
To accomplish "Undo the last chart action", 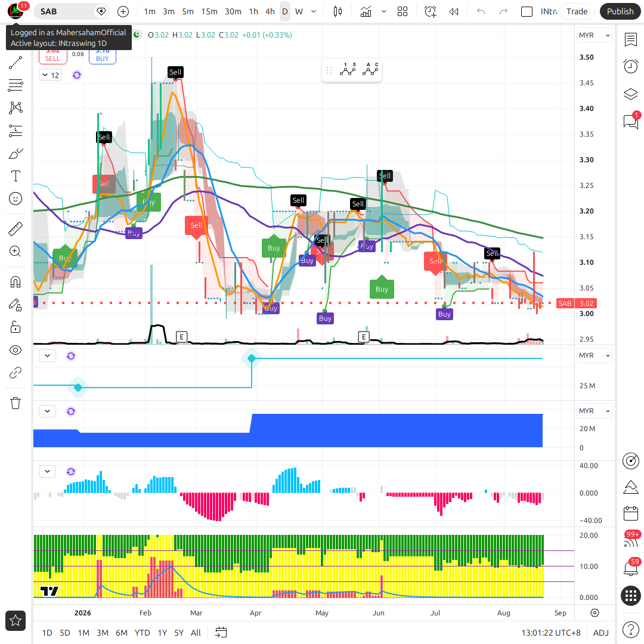I will coord(481,11).
